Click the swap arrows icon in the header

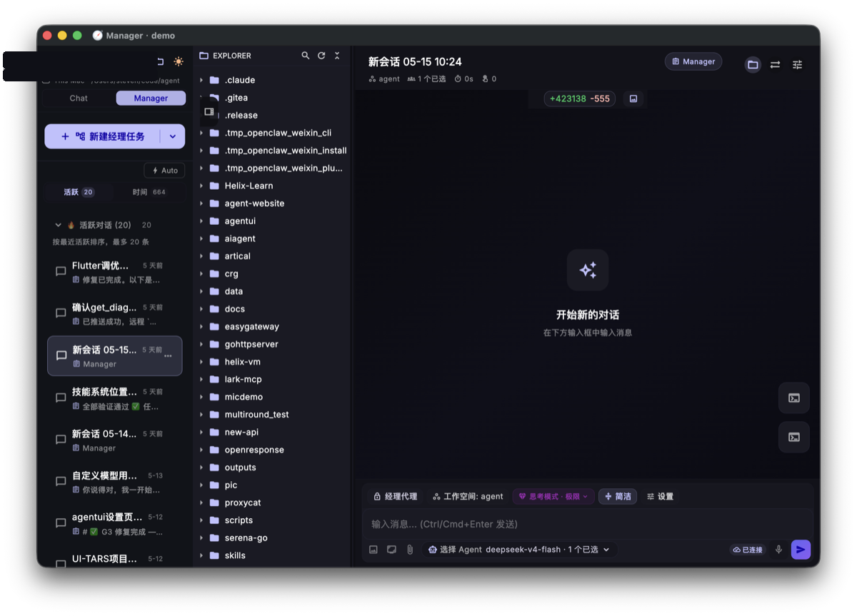(775, 65)
